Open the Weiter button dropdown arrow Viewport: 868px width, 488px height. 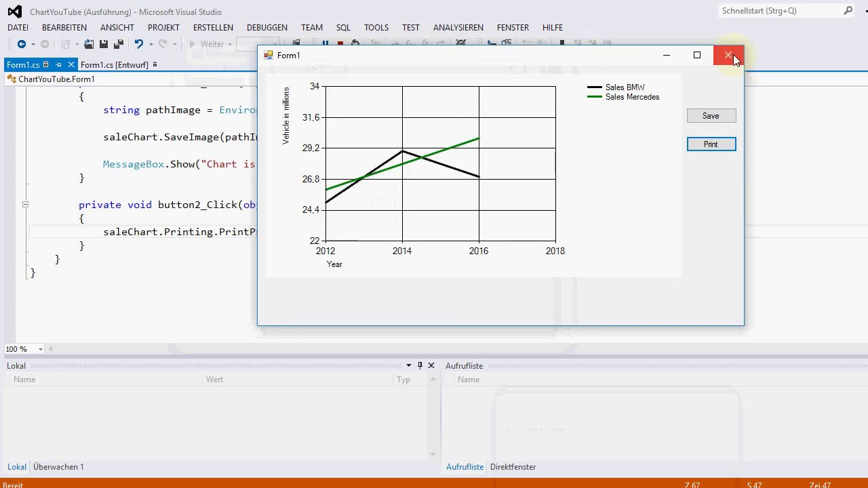point(230,45)
